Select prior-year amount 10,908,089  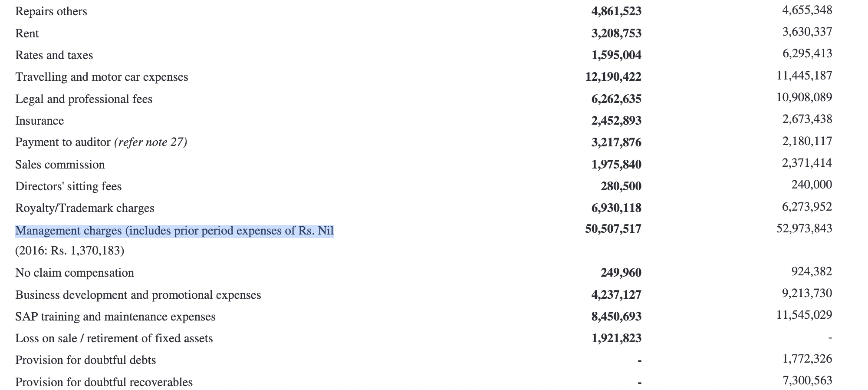click(x=804, y=97)
